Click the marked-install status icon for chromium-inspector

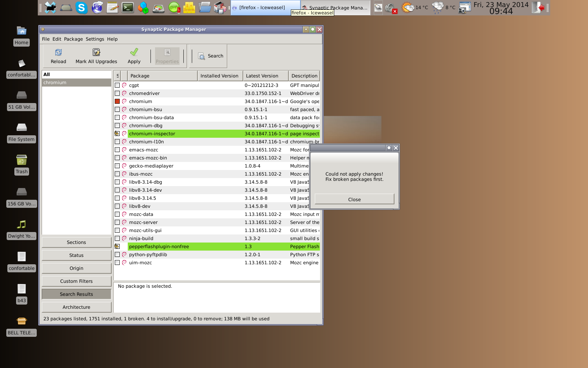(117, 134)
